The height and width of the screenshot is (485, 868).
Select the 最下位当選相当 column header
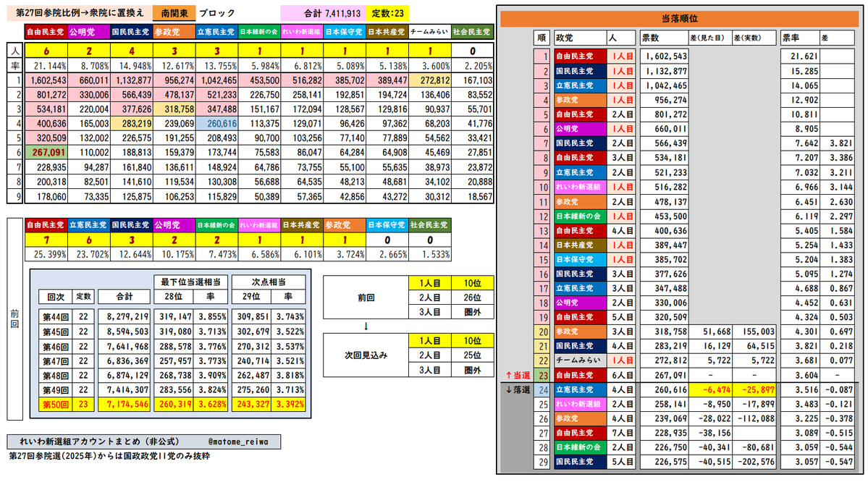click(x=190, y=282)
